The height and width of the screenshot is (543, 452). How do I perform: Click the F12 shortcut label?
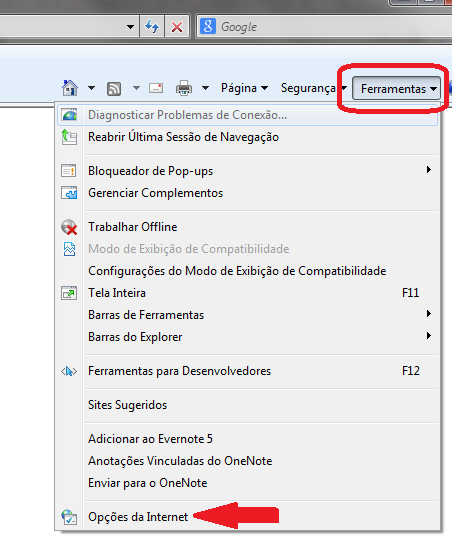pos(411,371)
